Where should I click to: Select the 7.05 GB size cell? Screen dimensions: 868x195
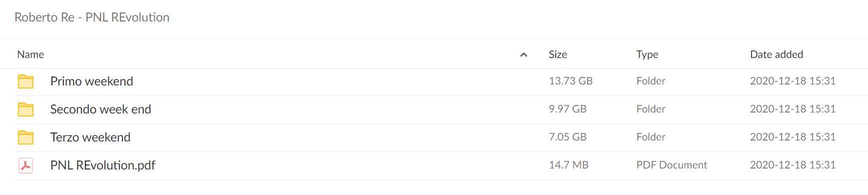click(x=568, y=137)
